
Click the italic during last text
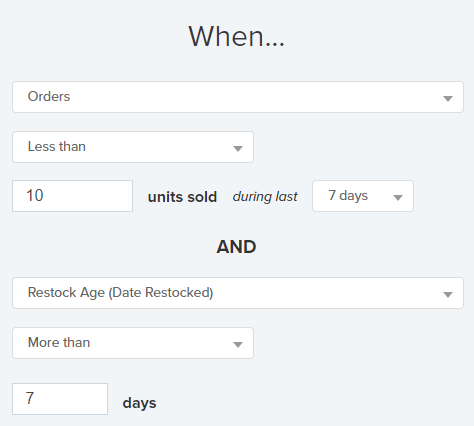point(265,197)
